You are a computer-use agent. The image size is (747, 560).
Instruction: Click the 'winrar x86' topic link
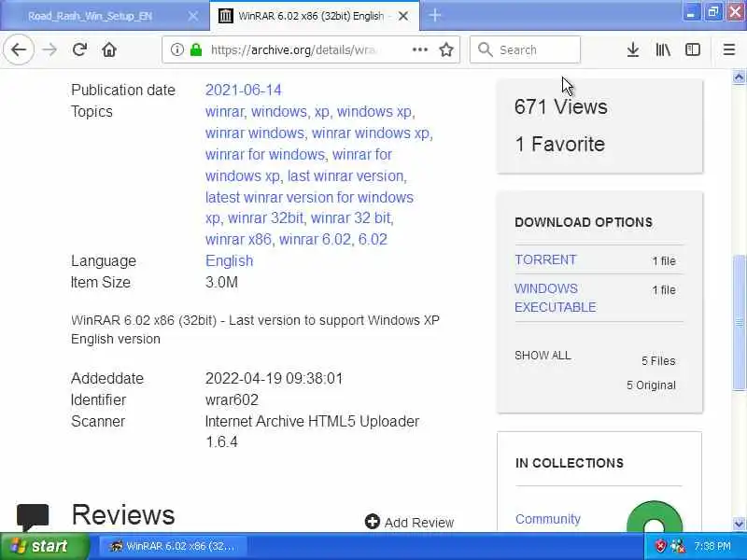point(238,239)
